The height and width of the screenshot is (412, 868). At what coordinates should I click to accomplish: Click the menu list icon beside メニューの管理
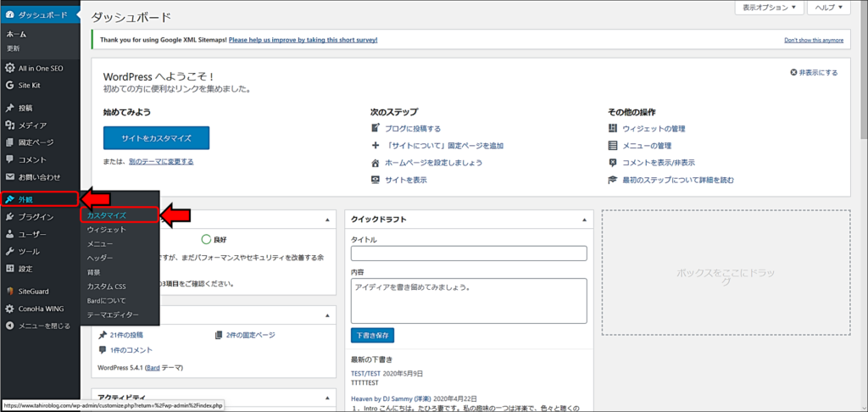click(x=612, y=146)
